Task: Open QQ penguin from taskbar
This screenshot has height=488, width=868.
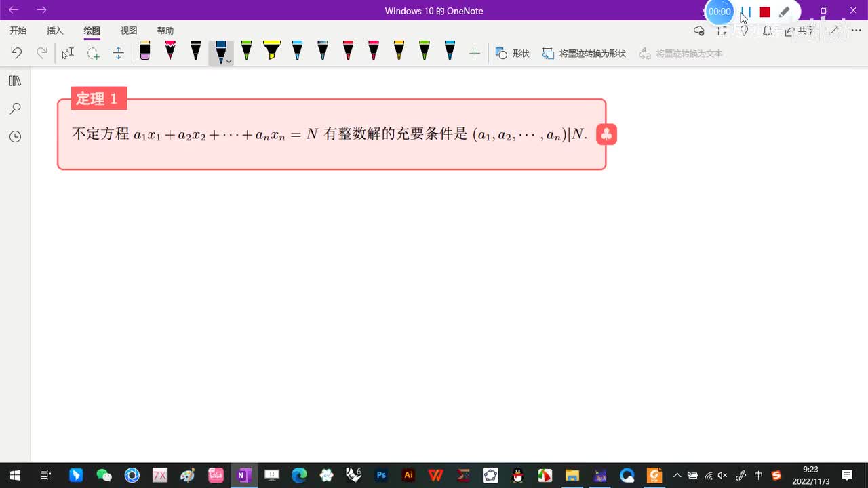Action: (x=517, y=475)
